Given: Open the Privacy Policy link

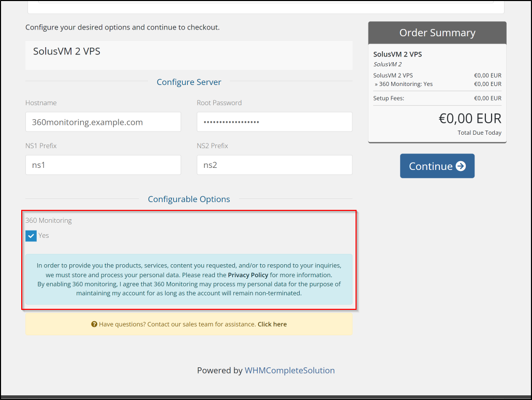Looking at the screenshot, I should pyautogui.click(x=248, y=275).
